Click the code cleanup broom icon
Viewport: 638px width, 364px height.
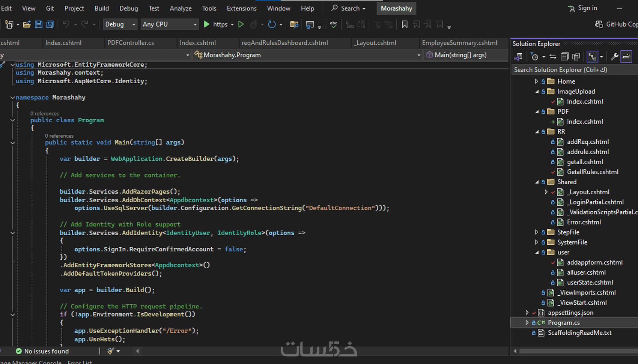pos(111,351)
